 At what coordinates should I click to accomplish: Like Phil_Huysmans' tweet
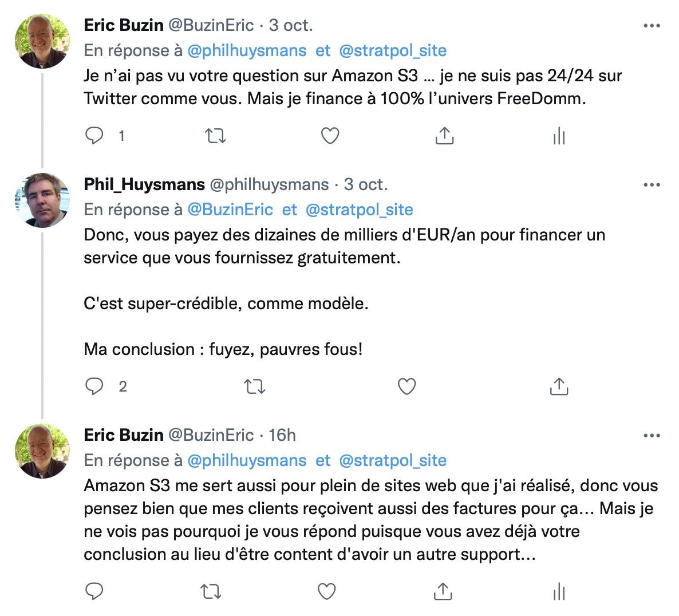point(406,386)
